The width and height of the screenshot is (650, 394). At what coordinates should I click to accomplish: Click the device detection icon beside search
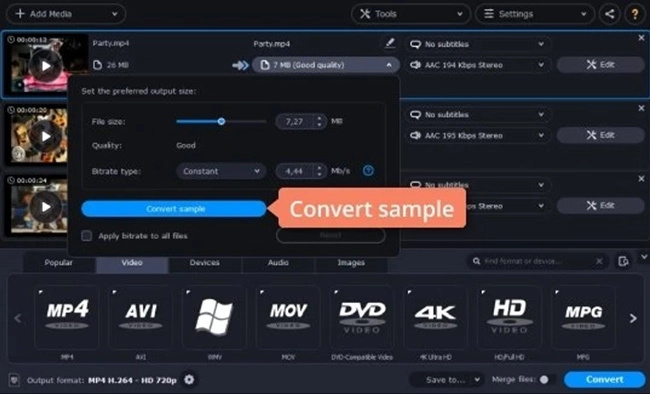click(623, 262)
